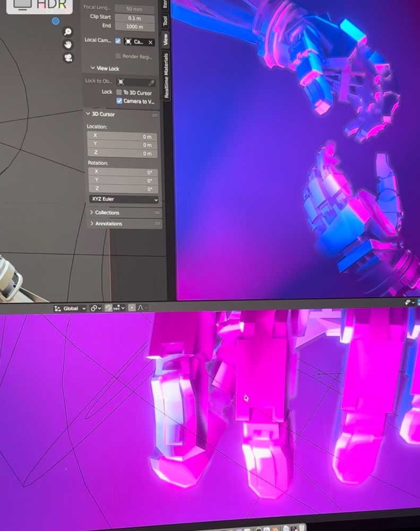Click the pan view hand gizmo
The image size is (420, 531).
pyautogui.click(x=68, y=45)
